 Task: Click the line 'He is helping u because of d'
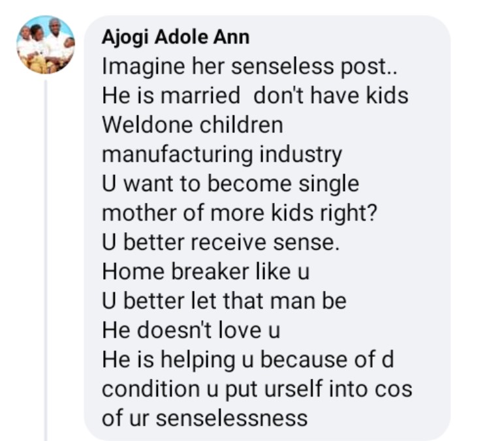[248, 360]
